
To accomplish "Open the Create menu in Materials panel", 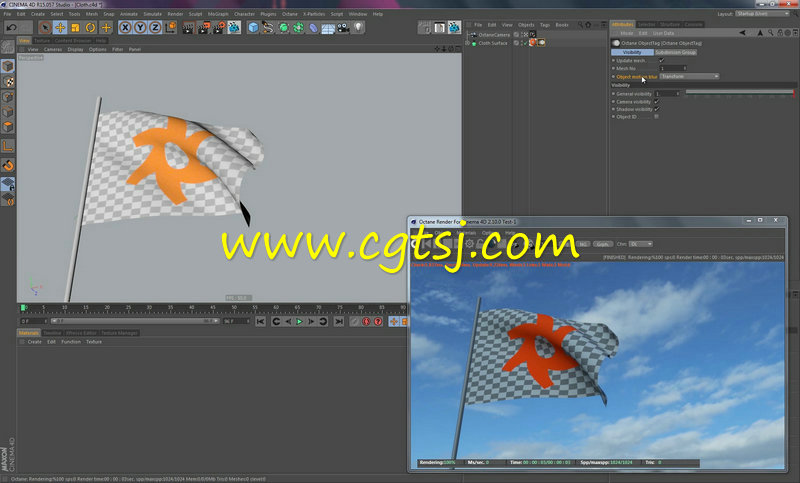I will [34, 342].
